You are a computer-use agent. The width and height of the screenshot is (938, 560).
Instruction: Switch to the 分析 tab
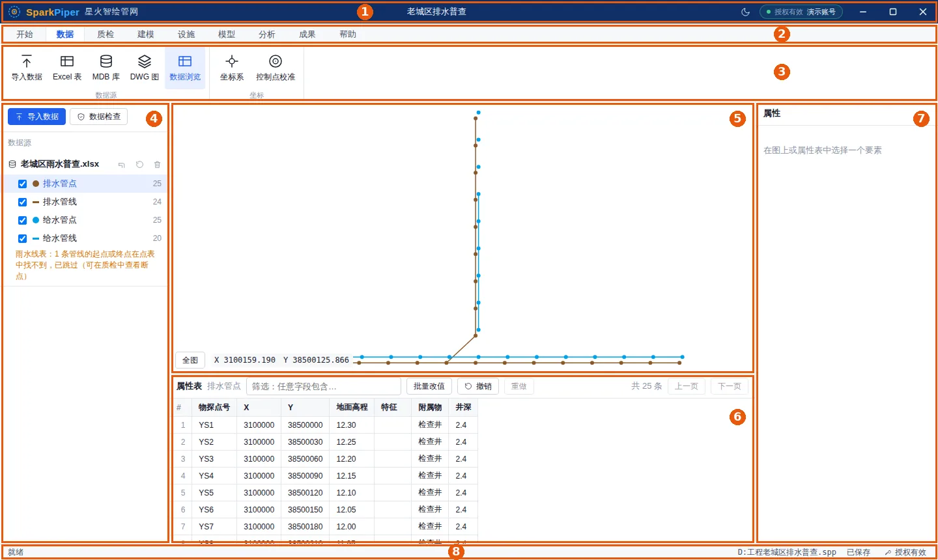pos(267,35)
